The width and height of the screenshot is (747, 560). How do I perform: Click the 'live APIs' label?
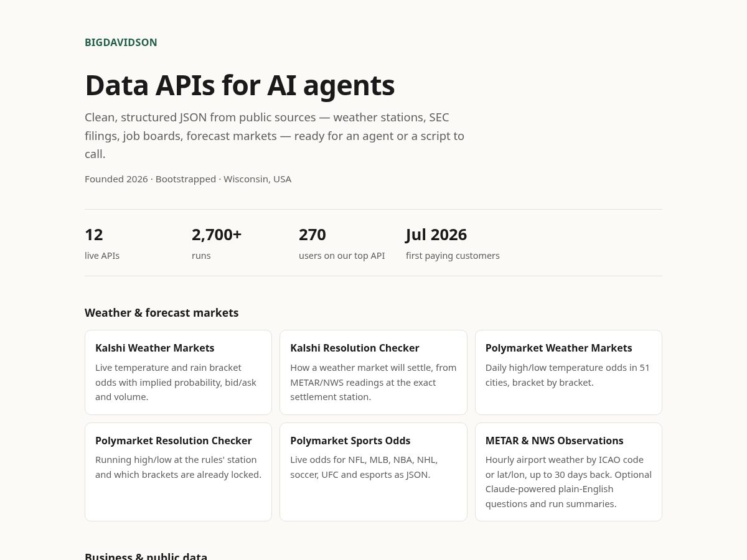pyautogui.click(x=102, y=256)
